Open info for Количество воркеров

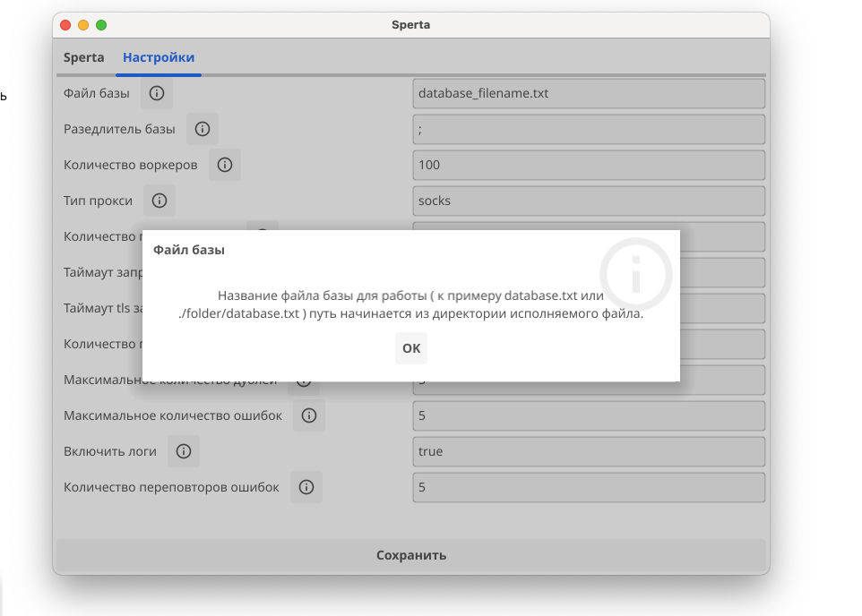225,165
